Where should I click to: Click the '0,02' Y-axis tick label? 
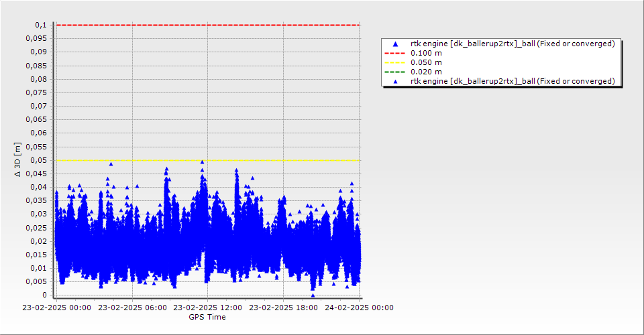coord(39,241)
